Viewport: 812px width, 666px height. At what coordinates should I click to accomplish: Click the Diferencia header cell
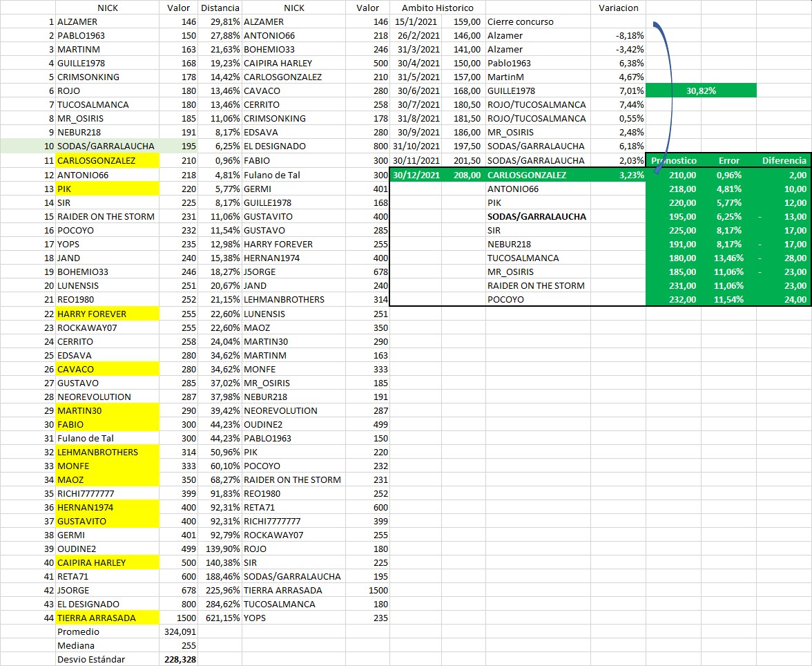point(784,160)
